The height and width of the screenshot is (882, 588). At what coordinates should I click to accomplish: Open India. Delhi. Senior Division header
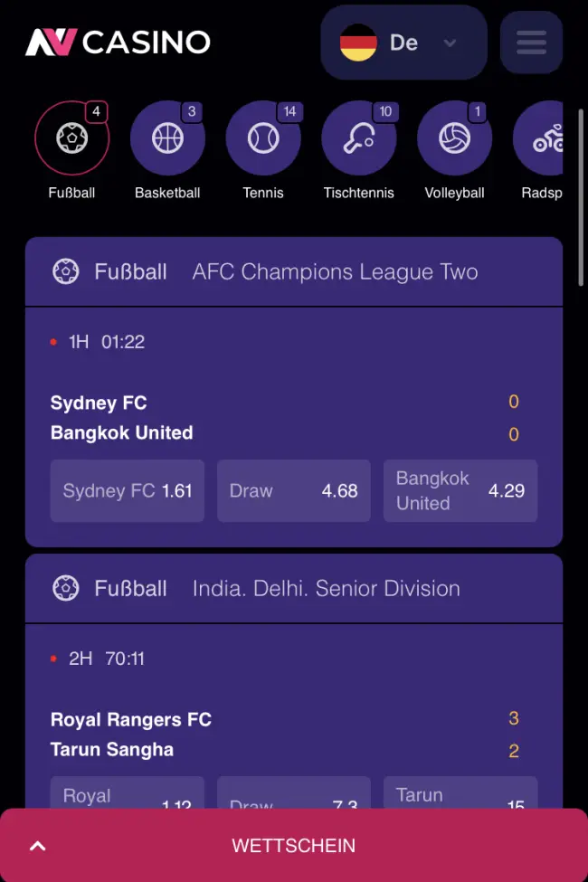[x=294, y=588]
